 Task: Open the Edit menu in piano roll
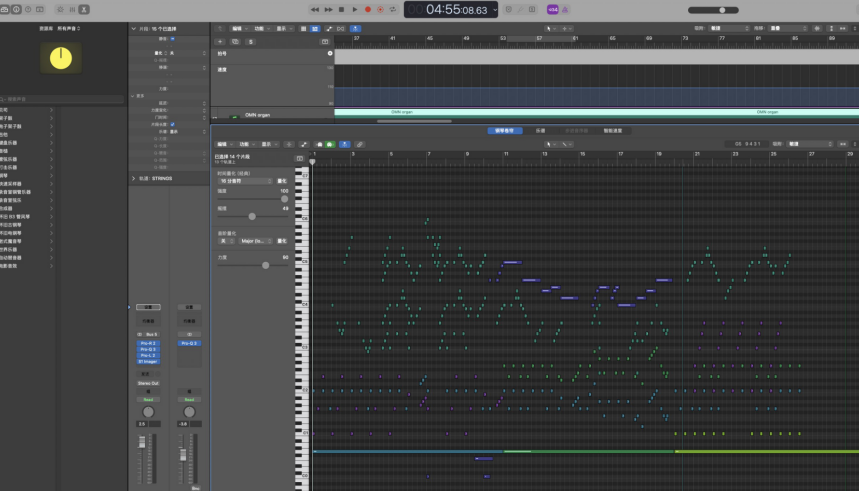[222, 144]
